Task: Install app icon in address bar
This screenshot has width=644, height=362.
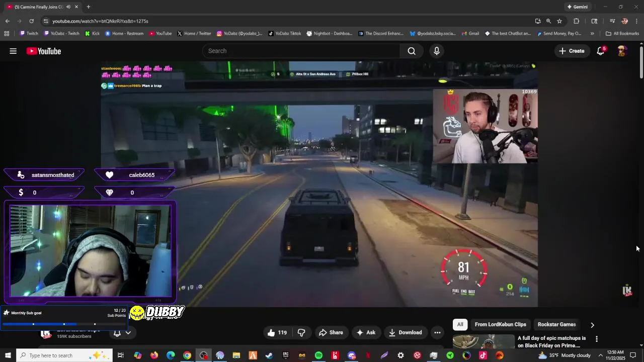Action: pyautogui.click(x=538, y=21)
